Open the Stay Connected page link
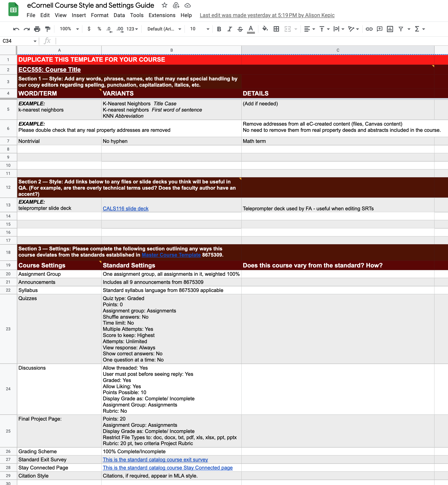 [168, 468]
